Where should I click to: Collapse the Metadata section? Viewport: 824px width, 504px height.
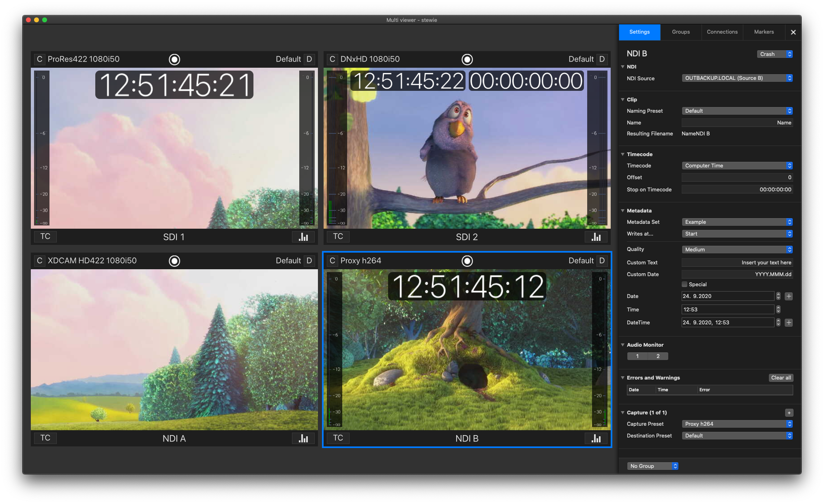click(x=623, y=211)
